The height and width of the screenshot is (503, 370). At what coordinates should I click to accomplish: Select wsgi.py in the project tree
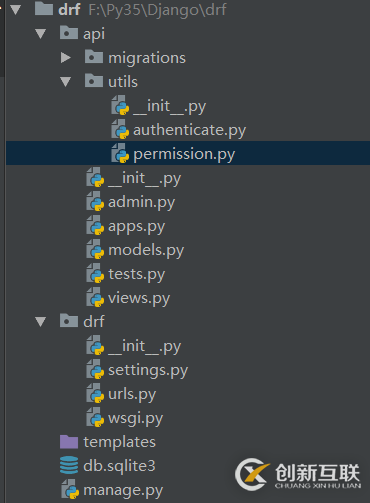(x=136, y=418)
